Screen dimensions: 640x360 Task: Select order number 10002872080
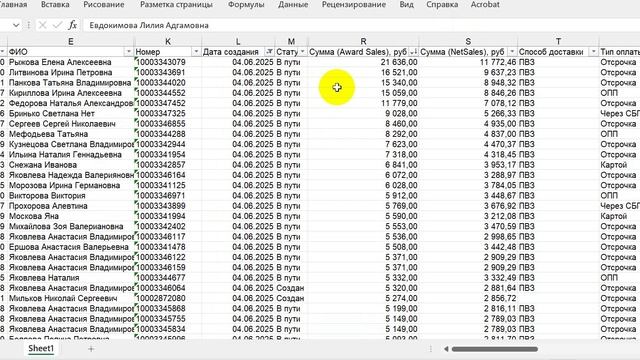click(168, 298)
